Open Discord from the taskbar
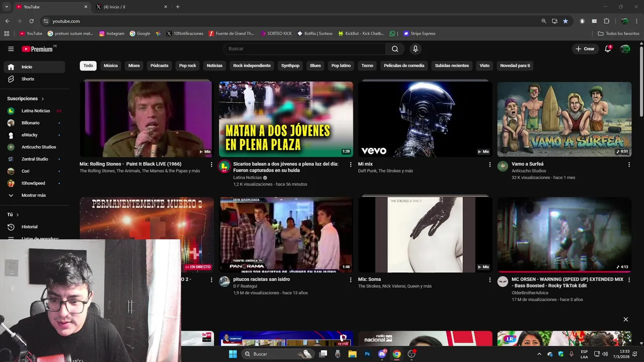The width and height of the screenshot is (644, 362). [382, 354]
